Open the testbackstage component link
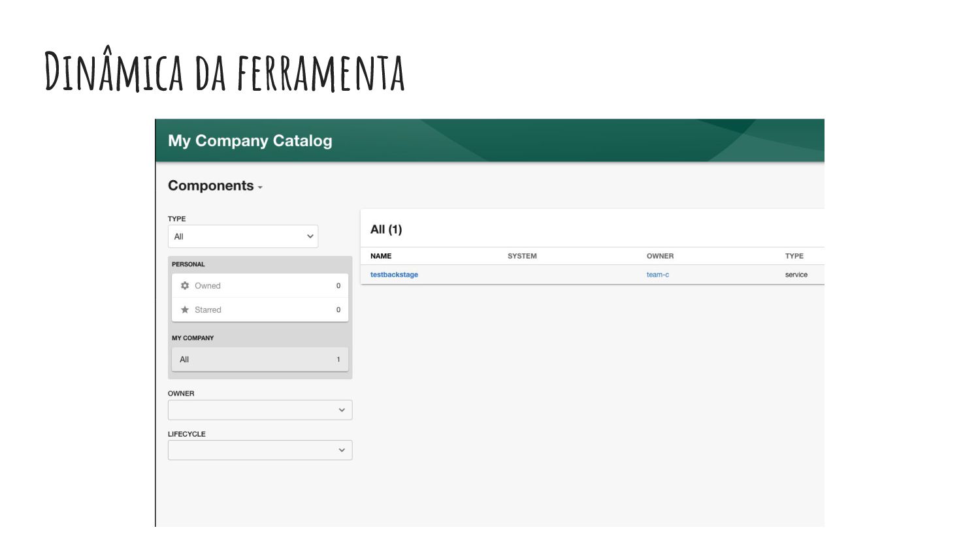 [394, 275]
